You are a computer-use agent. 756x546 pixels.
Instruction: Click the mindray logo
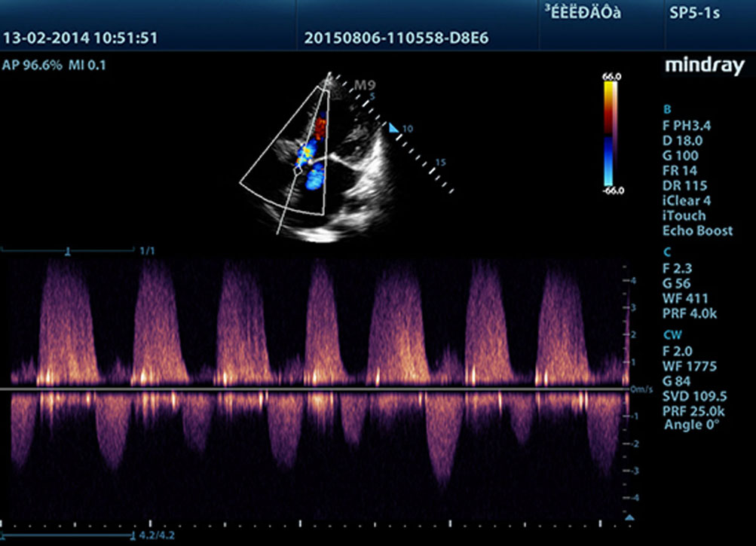pyautogui.click(x=703, y=66)
